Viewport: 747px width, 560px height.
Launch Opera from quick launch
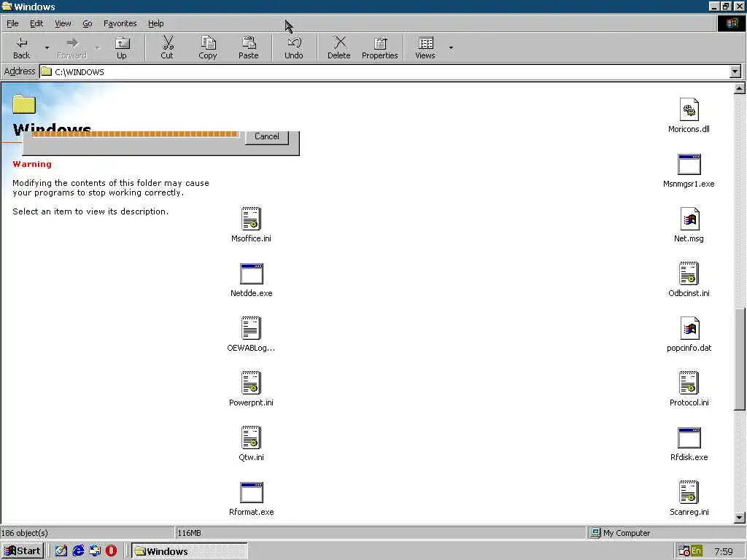111,551
